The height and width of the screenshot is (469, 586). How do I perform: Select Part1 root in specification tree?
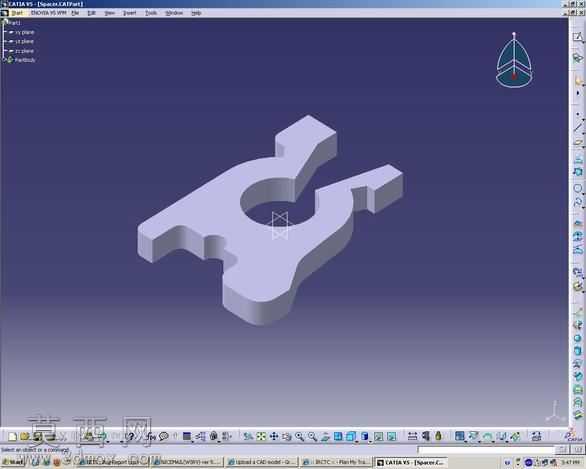(x=13, y=23)
